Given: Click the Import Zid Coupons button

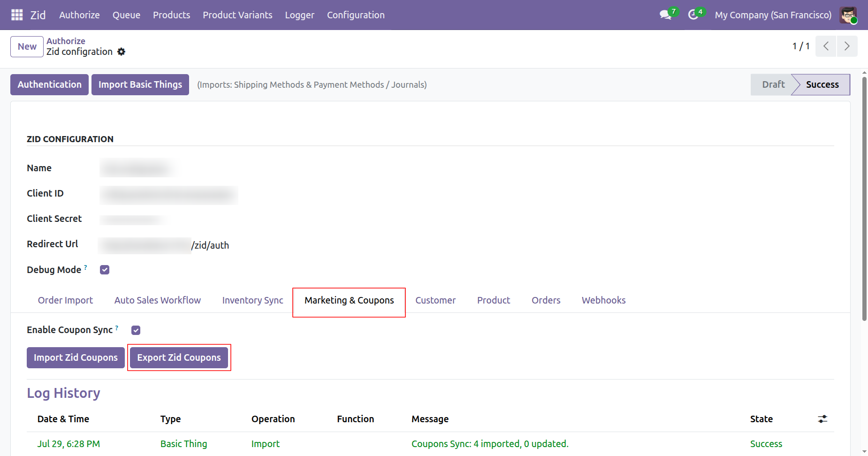Looking at the screenshot, I should click(76, 357).
